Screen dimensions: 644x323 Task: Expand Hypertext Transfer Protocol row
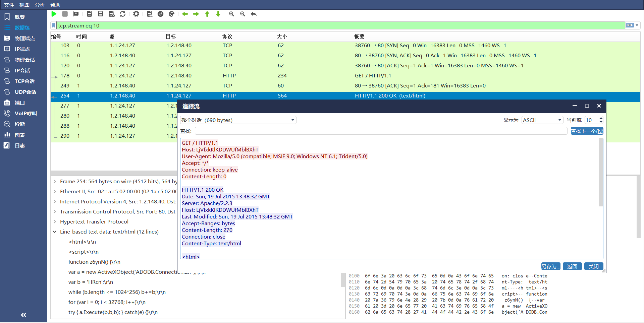[x=55, y=221]
